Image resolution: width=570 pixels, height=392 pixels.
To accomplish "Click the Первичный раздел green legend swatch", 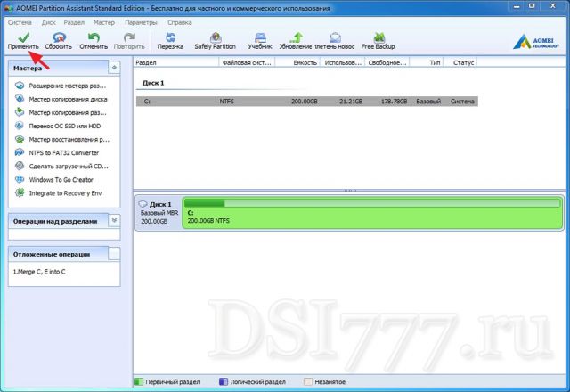I will click(x=139, y=382).
